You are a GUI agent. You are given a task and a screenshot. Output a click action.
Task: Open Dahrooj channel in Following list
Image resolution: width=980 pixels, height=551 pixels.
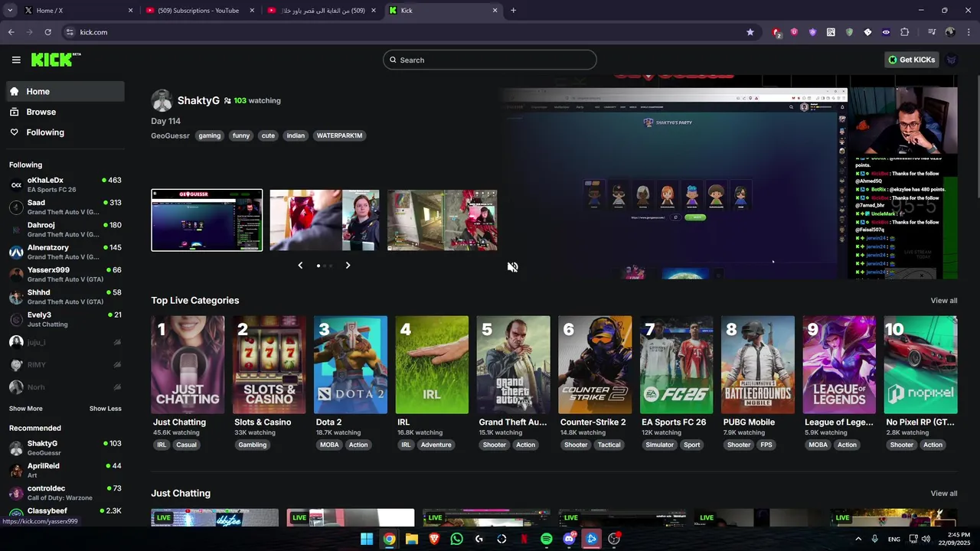click(65, 230)
